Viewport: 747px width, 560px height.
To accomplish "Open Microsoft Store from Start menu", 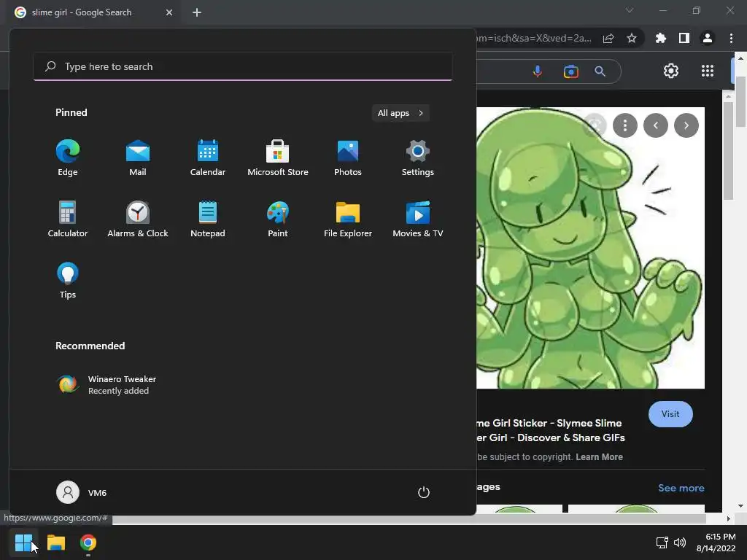I will click(x=278, y=158).
